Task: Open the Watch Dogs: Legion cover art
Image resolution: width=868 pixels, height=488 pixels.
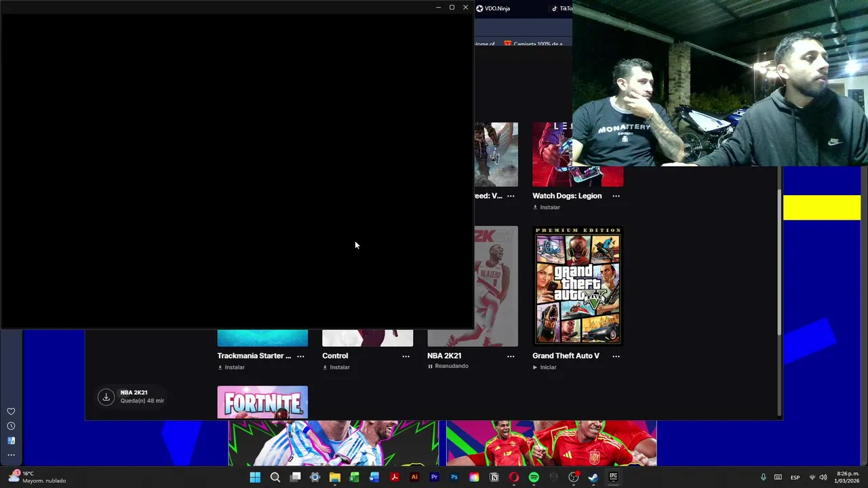Action: click(577, 155)
